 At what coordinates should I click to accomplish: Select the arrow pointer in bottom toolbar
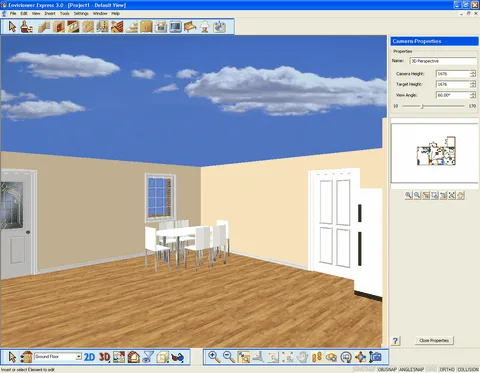pyautogui.click(x=12, y=357)
